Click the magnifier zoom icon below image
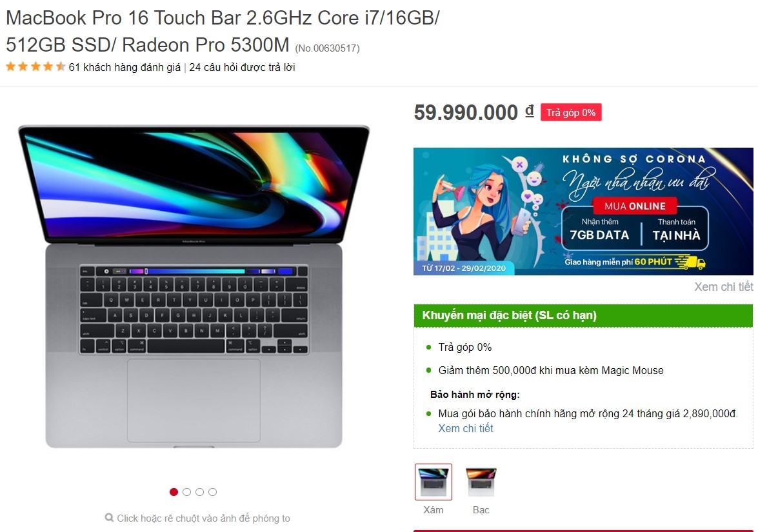This screenshot has width=758, height=532. (109, 518)
